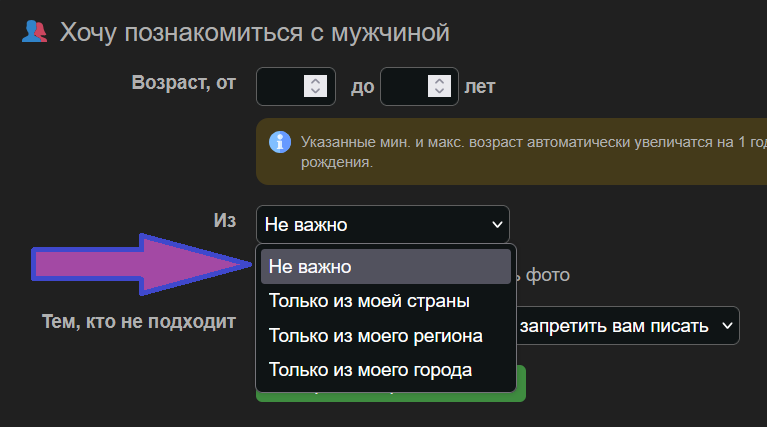Click the chevron on the "Не важно" select
Viewport: 767px width, 427px height.
coord(497,225)
